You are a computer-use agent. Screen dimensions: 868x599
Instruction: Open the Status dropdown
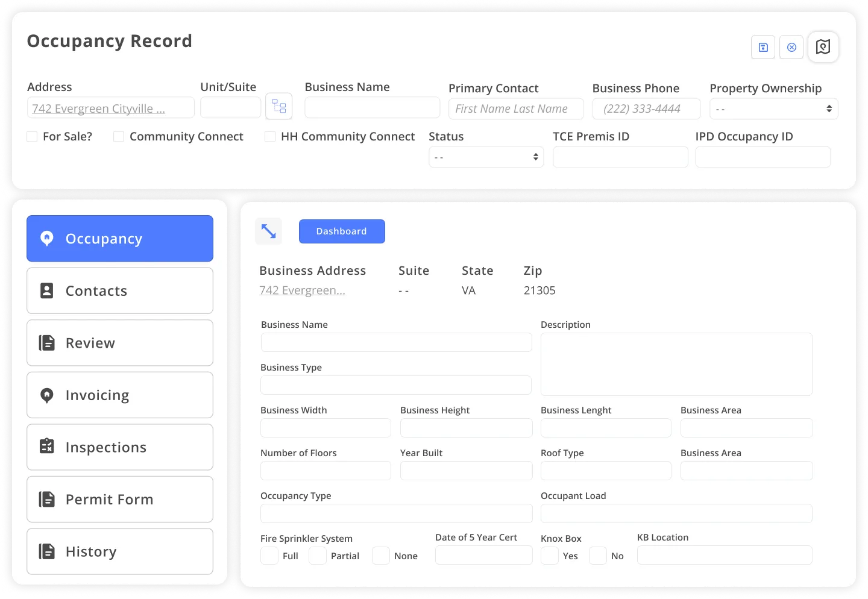(x=486, y=157)
